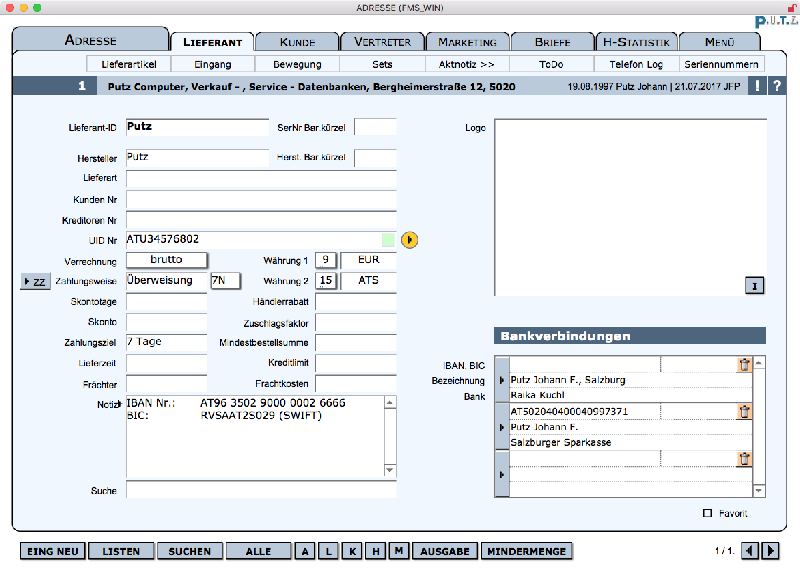Viewport: 800px width, 572px height.
Task: Click the Währung 2 code field
Action: pos(326,281)
